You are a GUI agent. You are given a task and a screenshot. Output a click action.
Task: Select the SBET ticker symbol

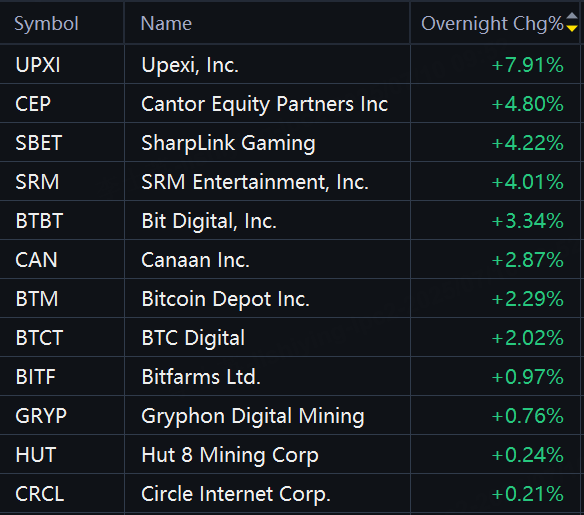coord(38,143)
